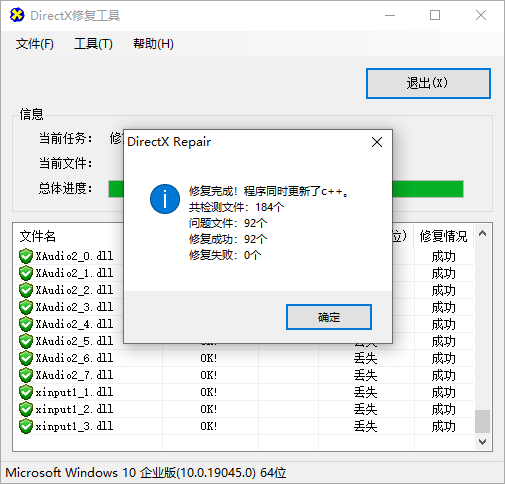Click green shield icon beside XAudio2_6.dll
This screenshot has width=505, height=484.
click(26, 358)
